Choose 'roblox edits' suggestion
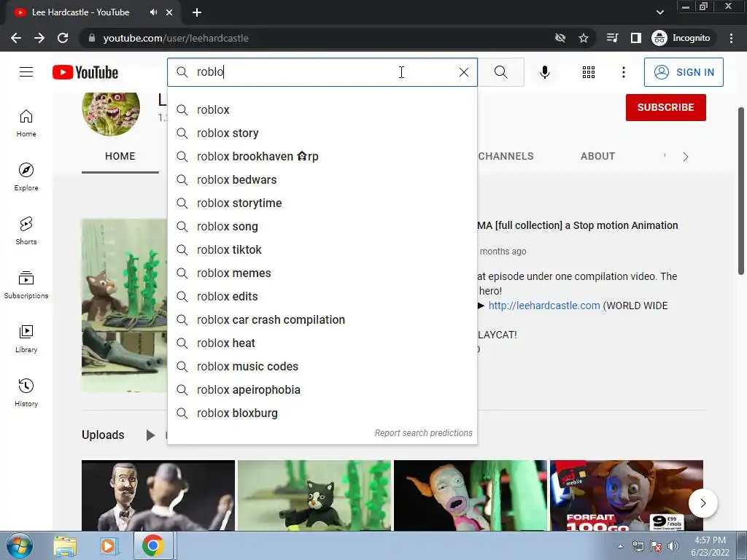Image resolution: width=747 pixels, height=560 pixels. [322, 296]
